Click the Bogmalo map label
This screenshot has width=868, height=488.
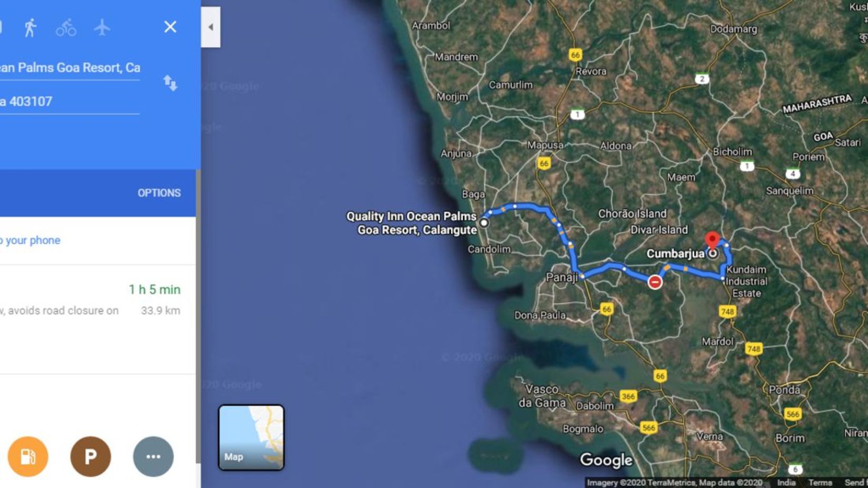coord(583,429)
